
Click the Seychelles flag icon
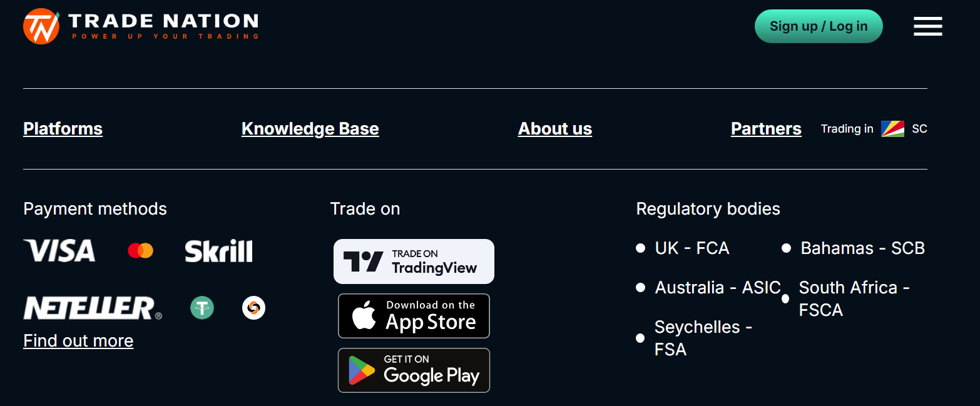coord(892,129)
